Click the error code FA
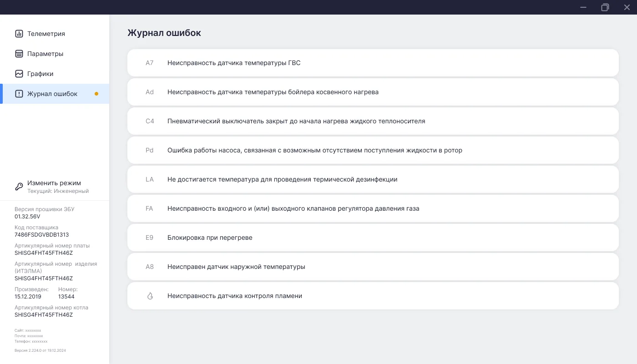Image resolution: width=637 pixels, height=364 pixels. pyautogui.click(x=150, y=208)
